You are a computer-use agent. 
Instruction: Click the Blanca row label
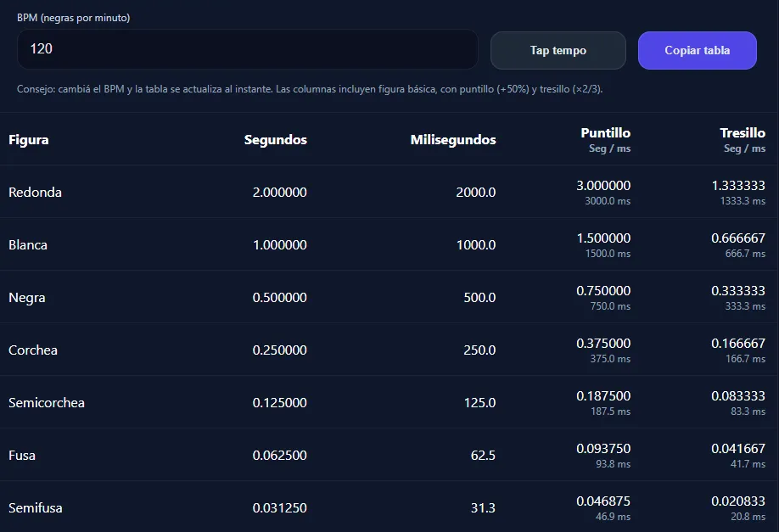click(28, 245)
